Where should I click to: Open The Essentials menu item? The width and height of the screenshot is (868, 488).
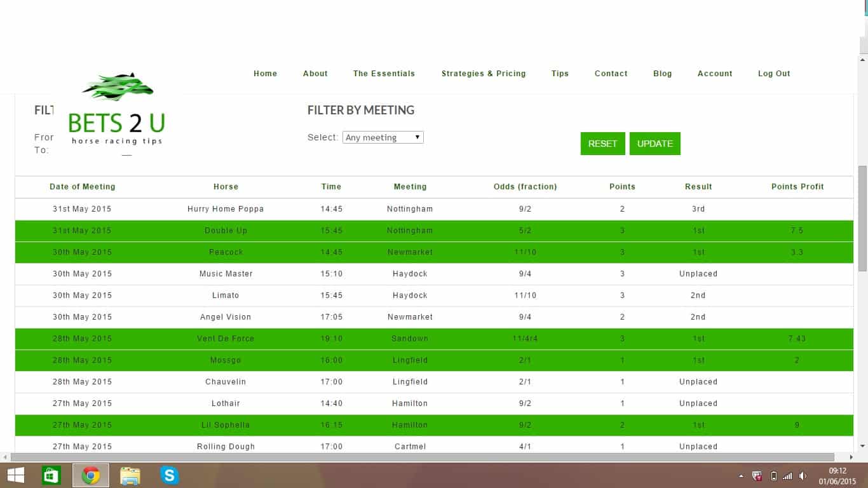[x=384, y=74]
